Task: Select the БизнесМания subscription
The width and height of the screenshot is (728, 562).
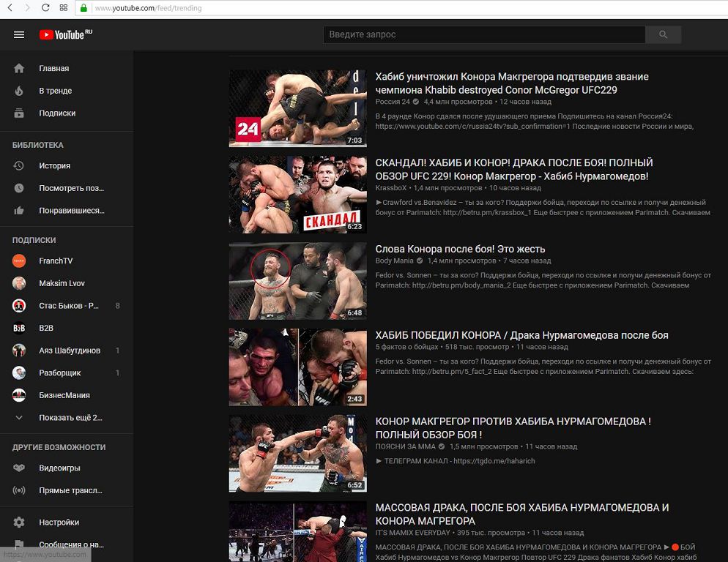Action: click(x=67, y=395)
